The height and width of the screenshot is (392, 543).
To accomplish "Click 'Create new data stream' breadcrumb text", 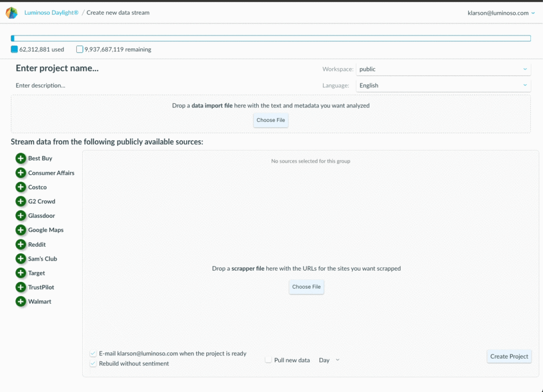I will coord(118,13).
